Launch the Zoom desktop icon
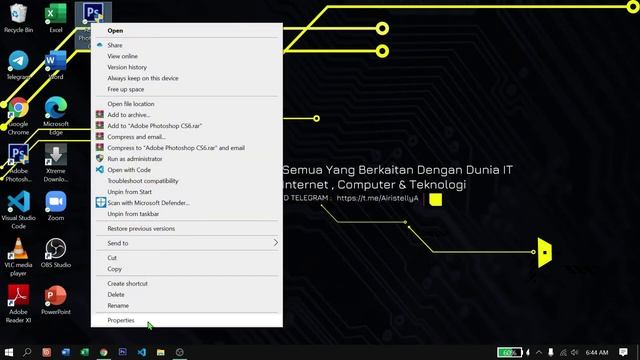The height and width of the screenshot is (360, 640). pyautogui.click(x=56, y=206)
